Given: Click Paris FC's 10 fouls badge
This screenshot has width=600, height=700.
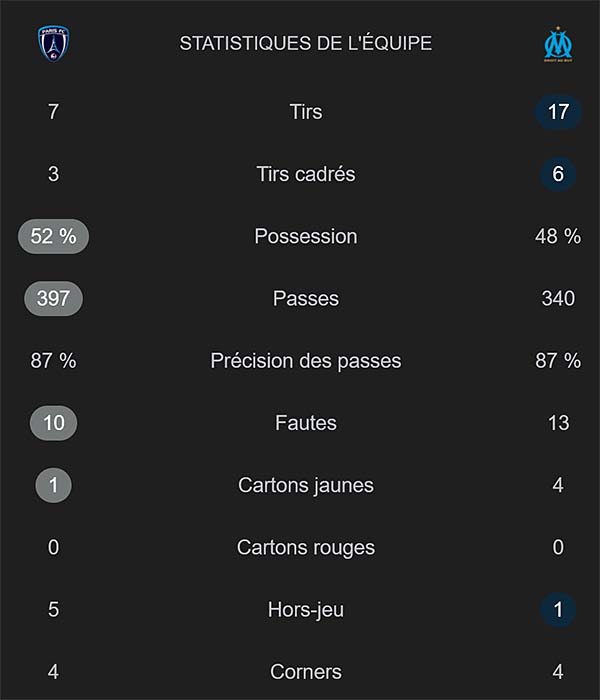Looking at the screenshot, I should pos(54,423).
